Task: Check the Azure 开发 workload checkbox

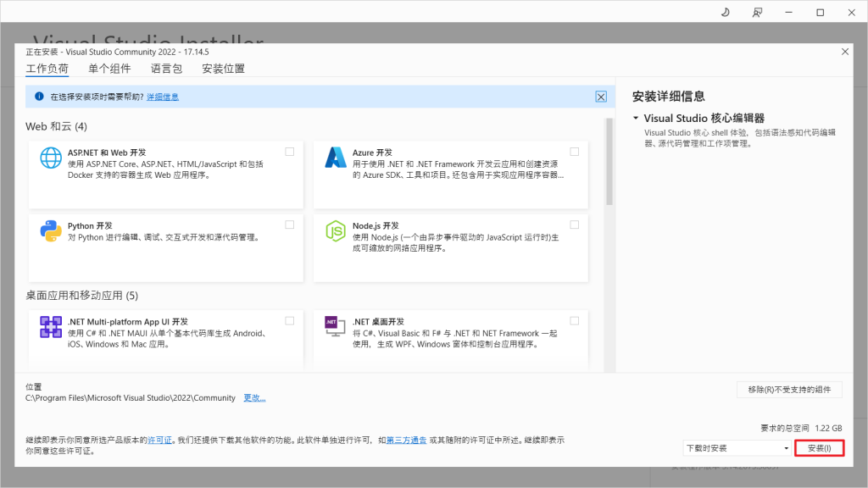Action: point(575,152)
